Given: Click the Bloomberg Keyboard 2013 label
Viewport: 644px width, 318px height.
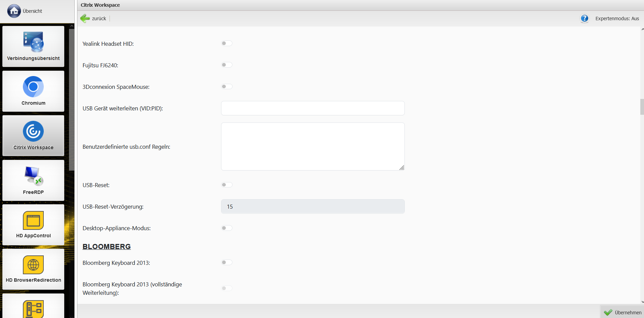Looking at the screenshot, I should click(x=116, y=263).
